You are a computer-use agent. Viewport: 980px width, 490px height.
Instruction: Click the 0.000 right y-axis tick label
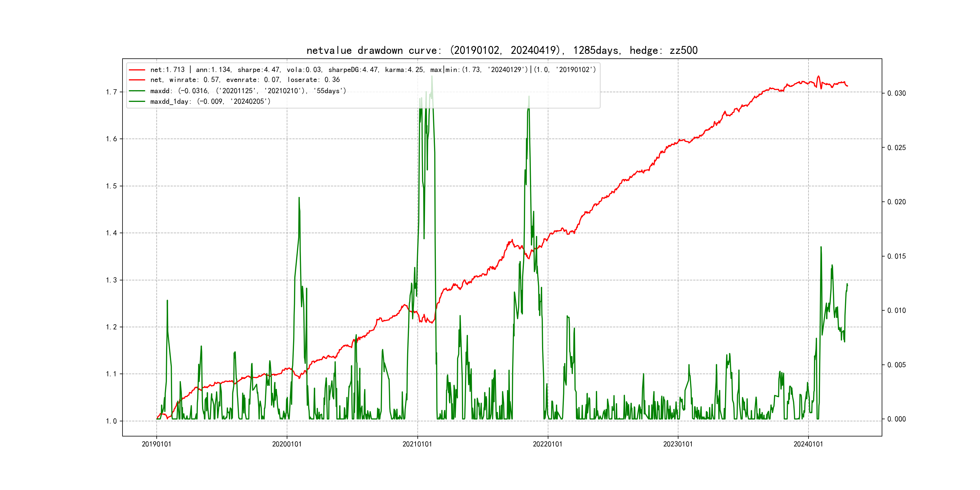(x=896, y=419)
